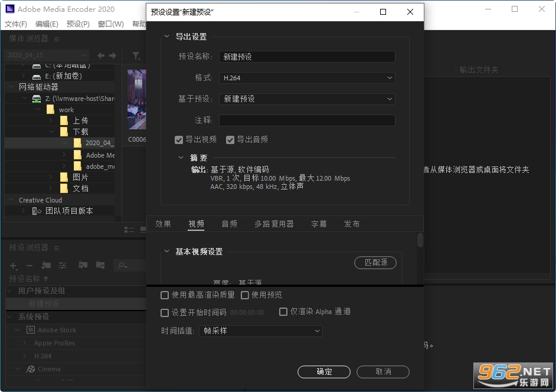Viewport: 556px width, 392px height.
Task: Enable 使用最高渲染质量 checkbox
Action: [165, 295]
